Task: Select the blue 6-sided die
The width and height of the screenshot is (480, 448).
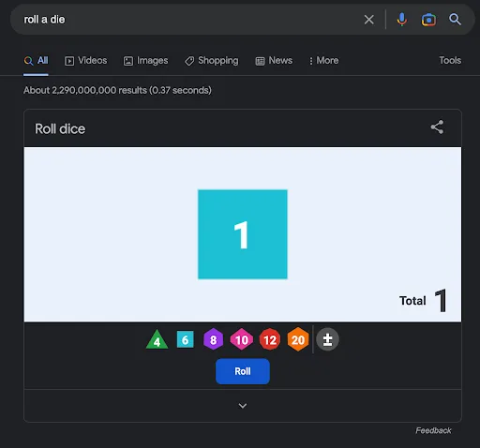Action: (x=186, y=339)
